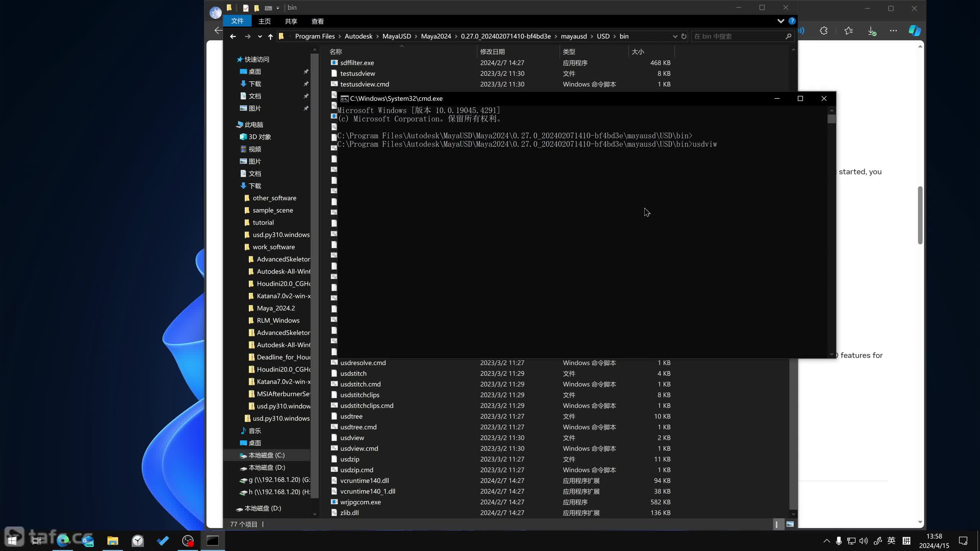Select Program Files in the breadcrumb path
Viewport: 980px width, 551px height.
[315, 36]
